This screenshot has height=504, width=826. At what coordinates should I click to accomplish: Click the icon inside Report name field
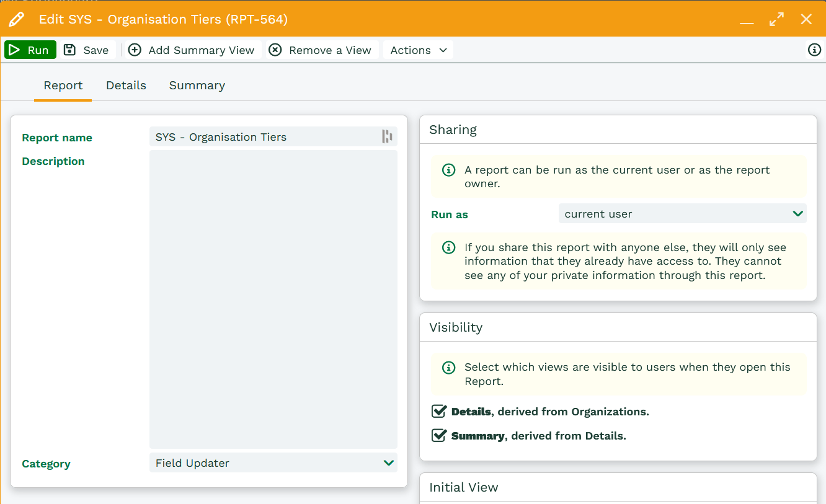coord(387,137)
